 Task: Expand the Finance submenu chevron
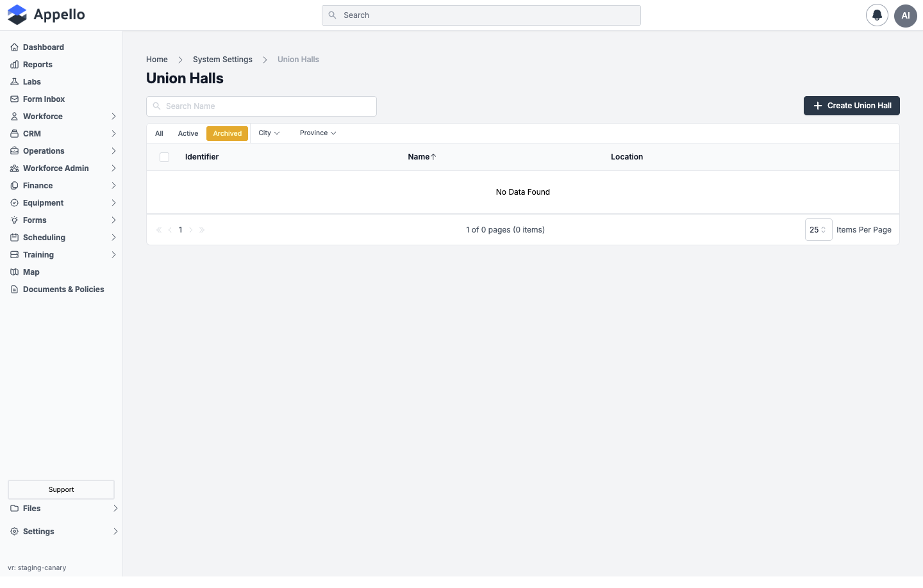click(113, 186)
